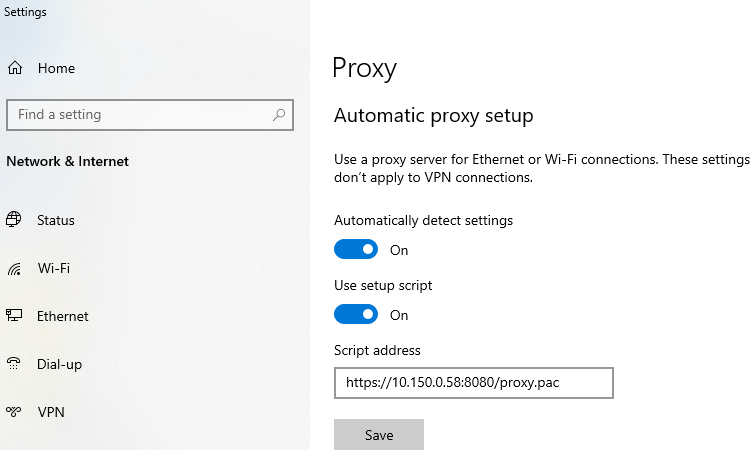This screenshot has height=450, width=755.
Task: Select the VPN text label in sidebar
Action: 51,412
